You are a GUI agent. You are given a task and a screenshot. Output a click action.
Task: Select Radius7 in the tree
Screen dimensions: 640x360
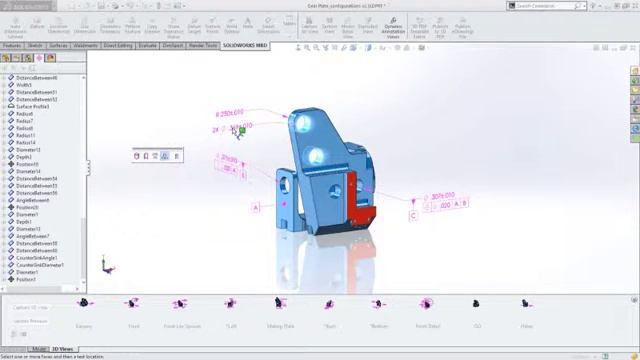24,121
